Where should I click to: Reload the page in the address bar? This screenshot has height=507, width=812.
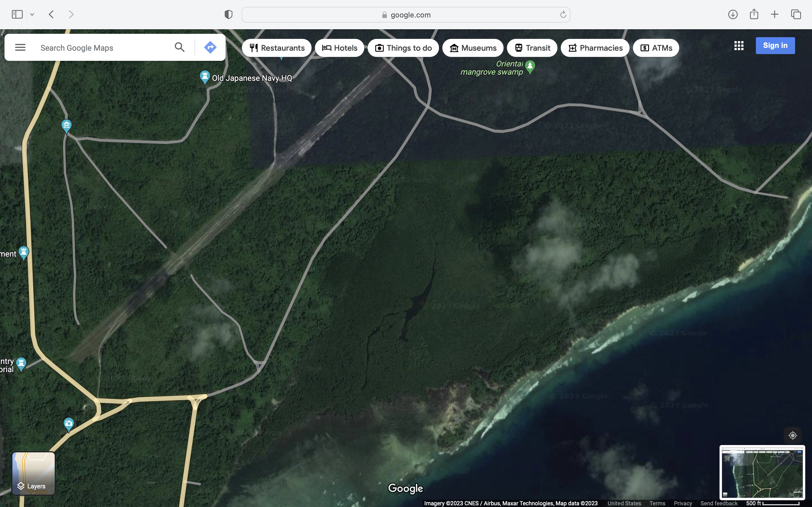coord(563,14)
